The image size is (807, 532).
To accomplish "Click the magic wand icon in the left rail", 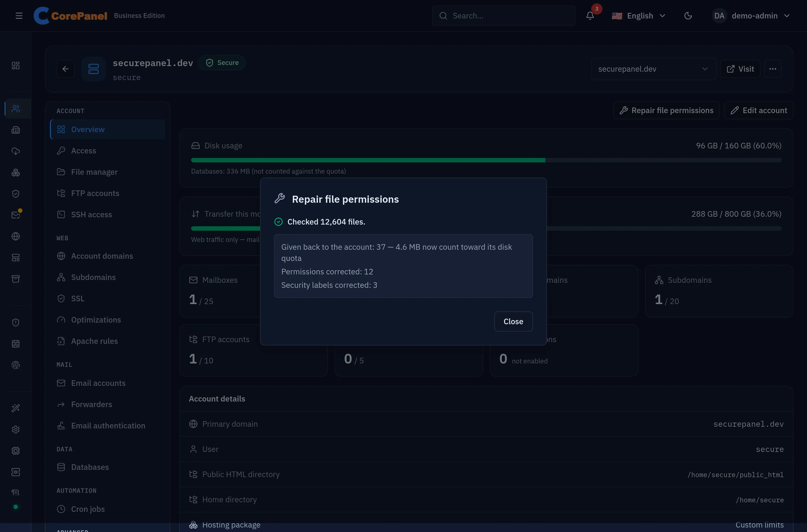I will tap(16, 408).
